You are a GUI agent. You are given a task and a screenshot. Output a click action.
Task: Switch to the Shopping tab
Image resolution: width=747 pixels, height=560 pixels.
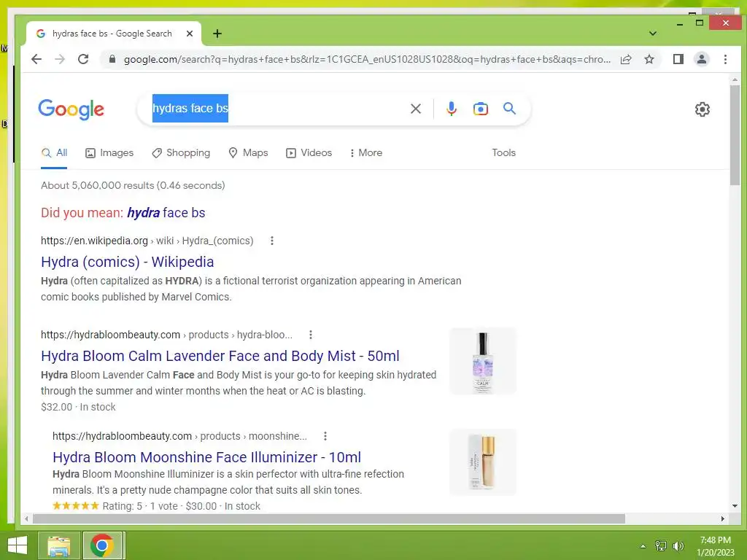(181, 153)
